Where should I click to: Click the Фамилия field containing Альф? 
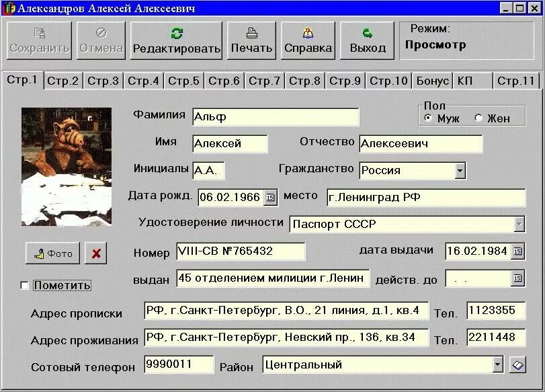[276, 117]
